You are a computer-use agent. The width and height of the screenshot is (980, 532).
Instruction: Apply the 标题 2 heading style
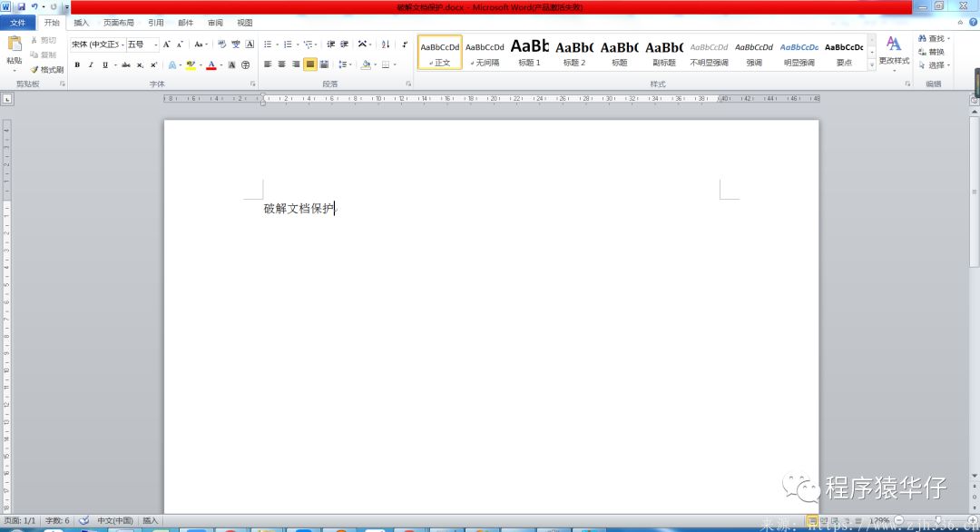tap(574, 53)
